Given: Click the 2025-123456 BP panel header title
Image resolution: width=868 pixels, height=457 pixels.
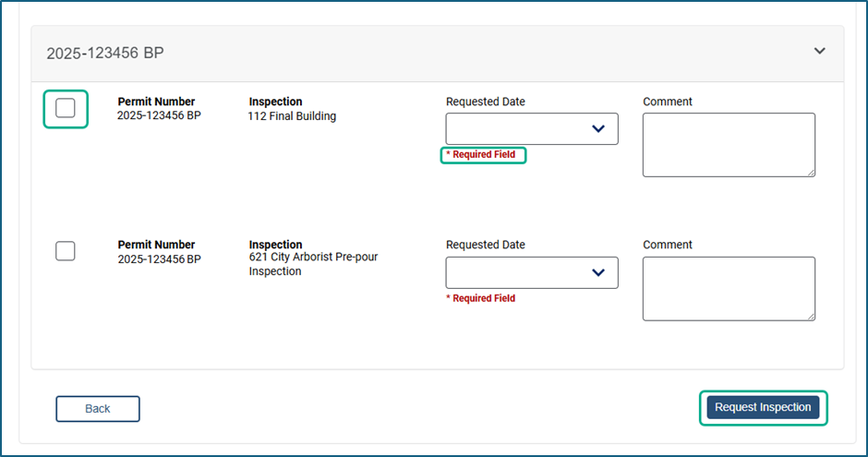Looking at the screenshot, I should [x=105, y=54].
